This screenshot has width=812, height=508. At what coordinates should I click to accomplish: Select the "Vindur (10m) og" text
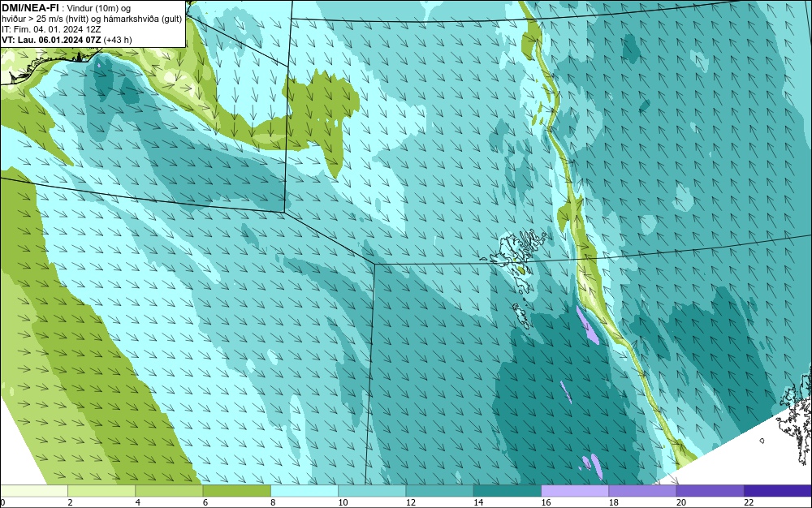click(98, 8)
